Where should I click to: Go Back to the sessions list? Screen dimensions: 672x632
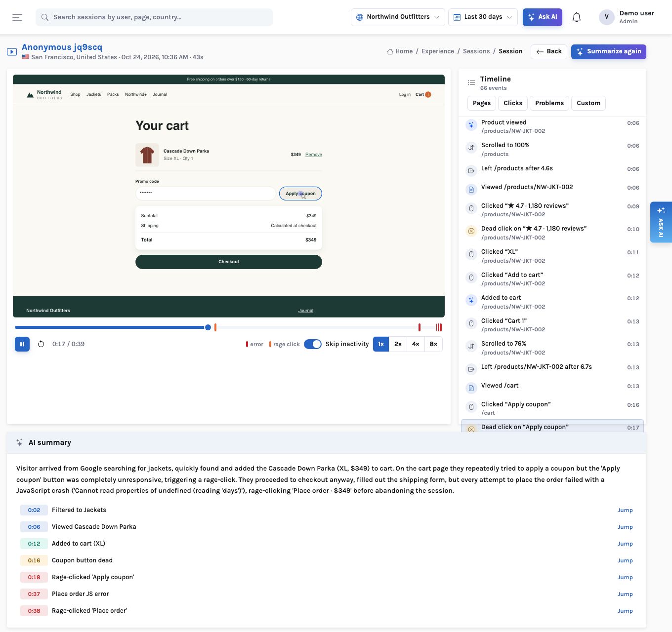coord(549,52)
